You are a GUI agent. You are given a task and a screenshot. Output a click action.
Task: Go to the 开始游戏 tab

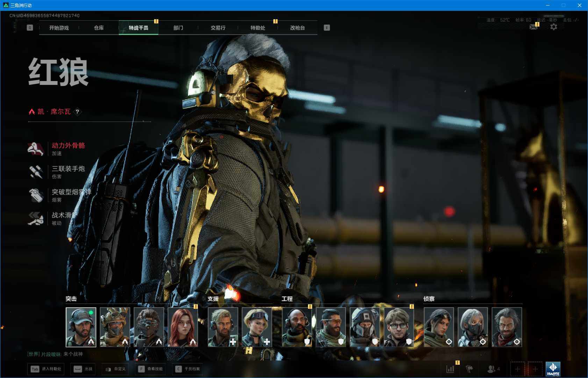tap(59, 28)
